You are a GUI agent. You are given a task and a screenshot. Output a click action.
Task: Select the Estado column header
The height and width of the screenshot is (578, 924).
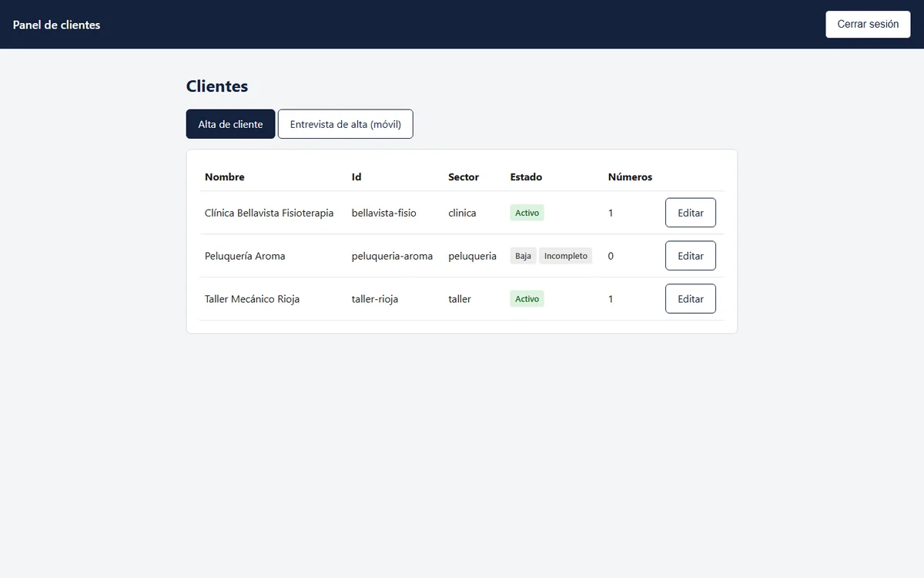click(526, 177)
